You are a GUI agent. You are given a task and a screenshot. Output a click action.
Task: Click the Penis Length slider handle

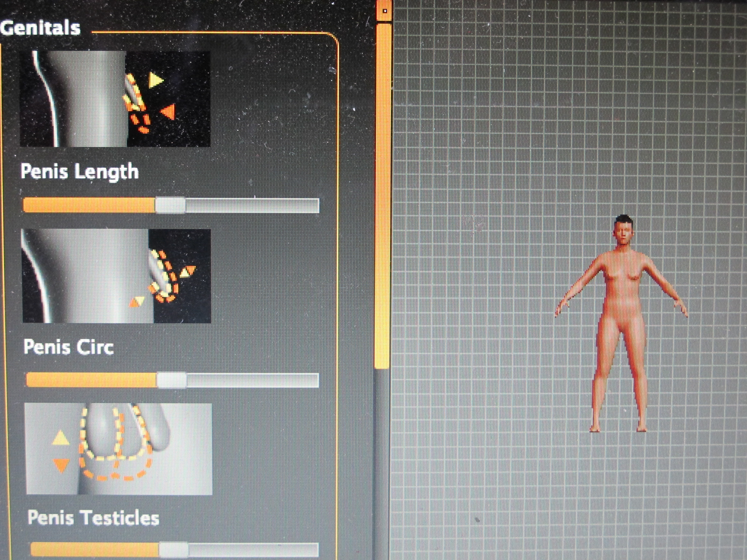(x=171, y=205)
